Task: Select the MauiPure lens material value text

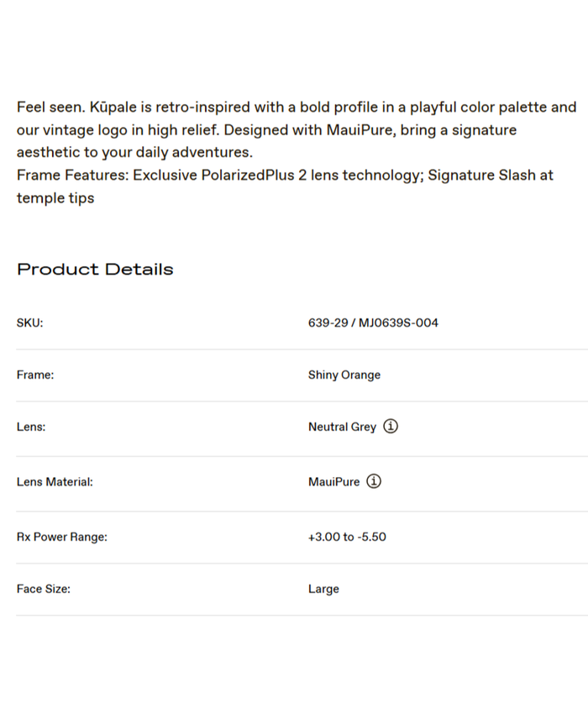Action: (333, 482)
